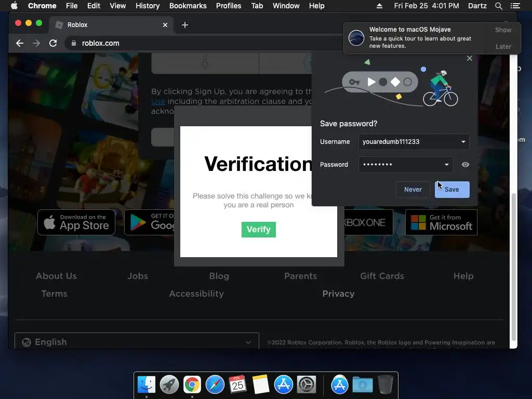Go back to the previous page

coord(20,43)
